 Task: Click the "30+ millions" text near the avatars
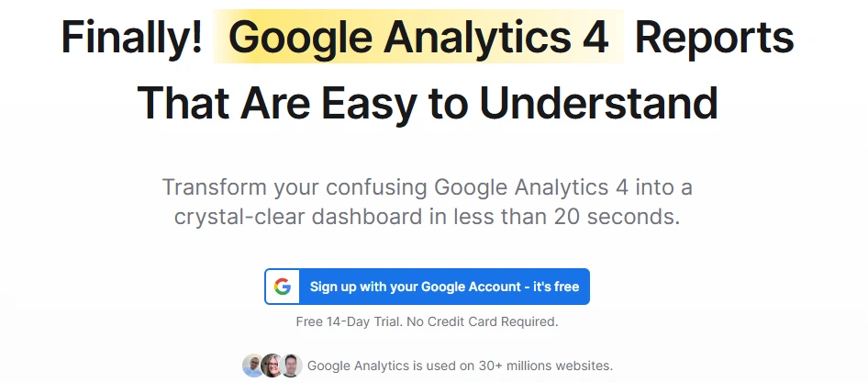pyautogui.click(x=508, y=366)
